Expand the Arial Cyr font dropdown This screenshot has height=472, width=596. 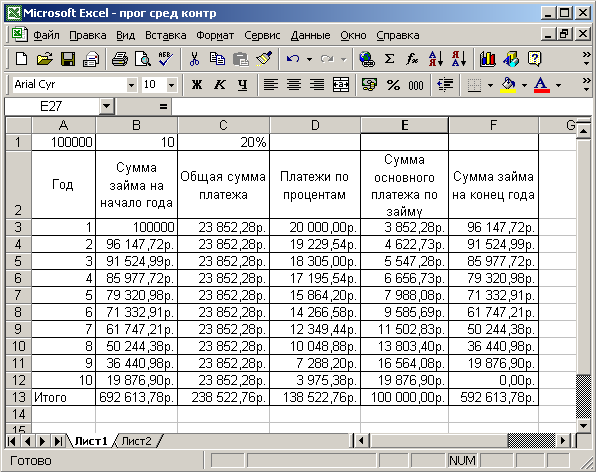(x=132, y=85)
